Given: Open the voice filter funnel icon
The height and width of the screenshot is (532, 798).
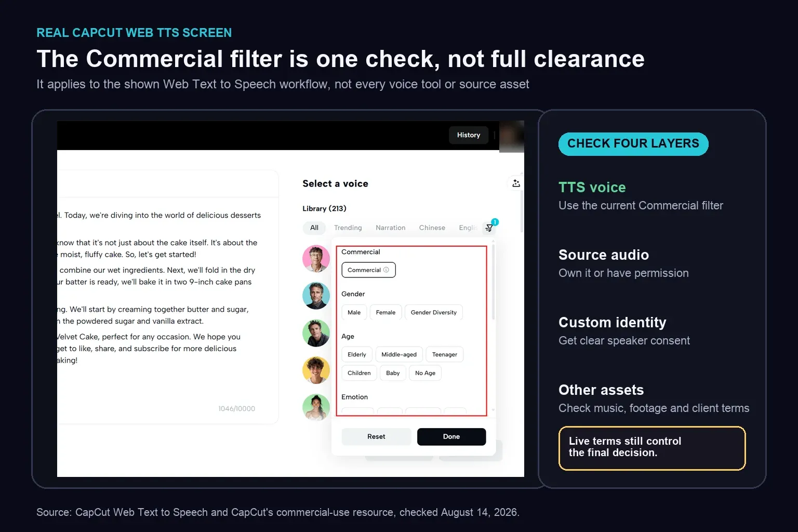Looking at the screenshot, I should click(489, 228).
